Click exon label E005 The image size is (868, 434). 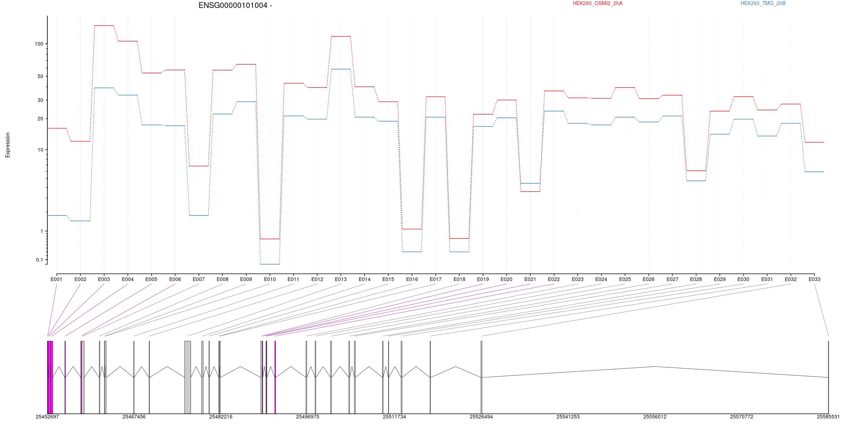click(x=151, y=279)
